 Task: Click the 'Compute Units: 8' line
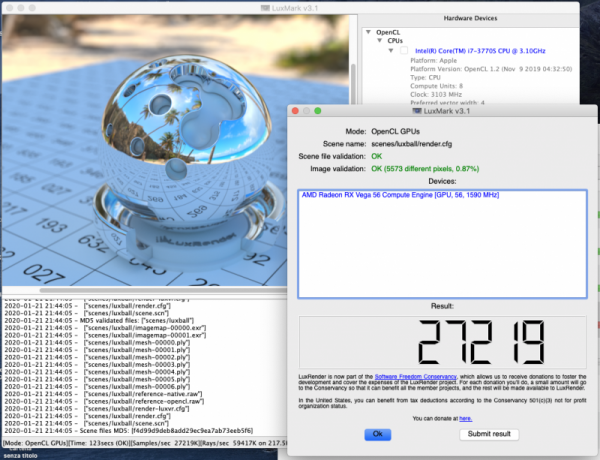pyautogui.click(x=436, y=86)
